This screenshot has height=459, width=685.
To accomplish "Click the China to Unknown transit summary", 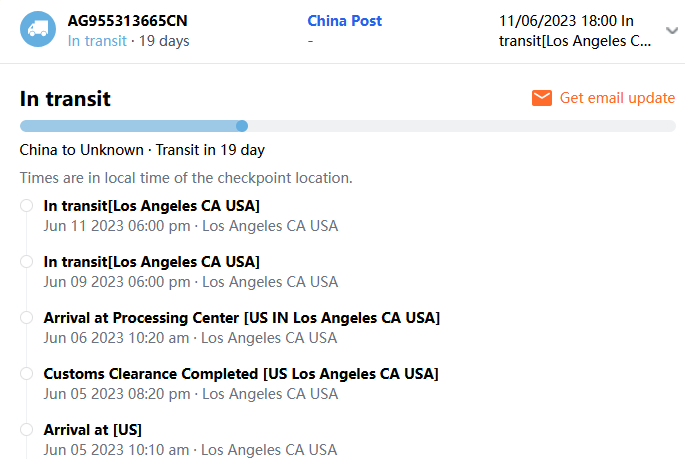I will pos(142,150).
